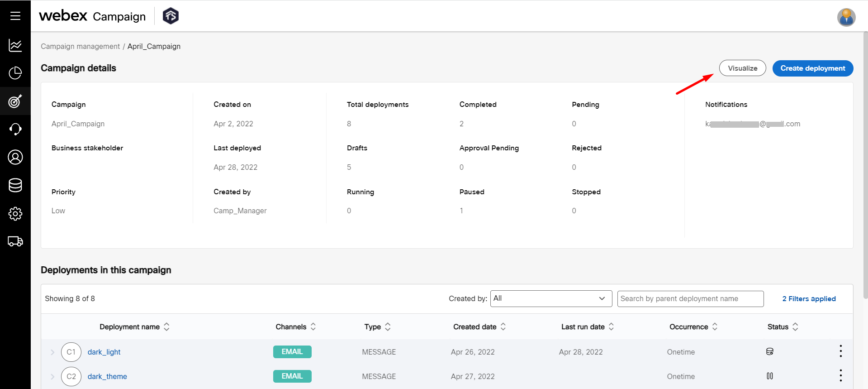Click the 'Apr 2, 2022' created on value
This screenshot has width=868, height=389.
(233, 124)
